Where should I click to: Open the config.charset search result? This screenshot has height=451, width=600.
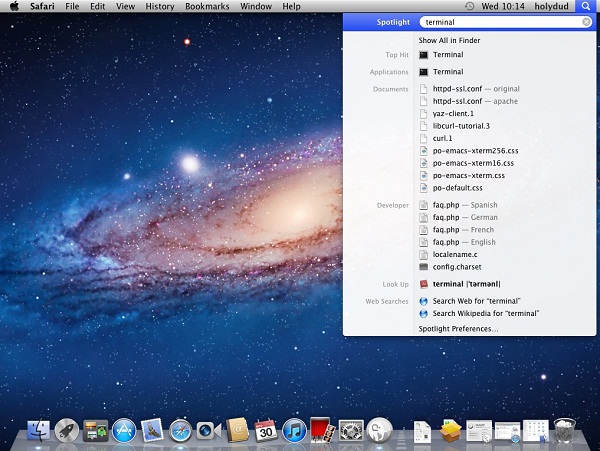[458, 267]
